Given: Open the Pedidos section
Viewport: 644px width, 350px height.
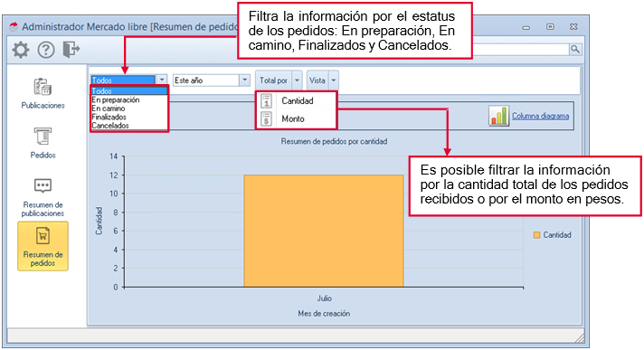Looking at the screenshot, I should click(x=43, y=143).
